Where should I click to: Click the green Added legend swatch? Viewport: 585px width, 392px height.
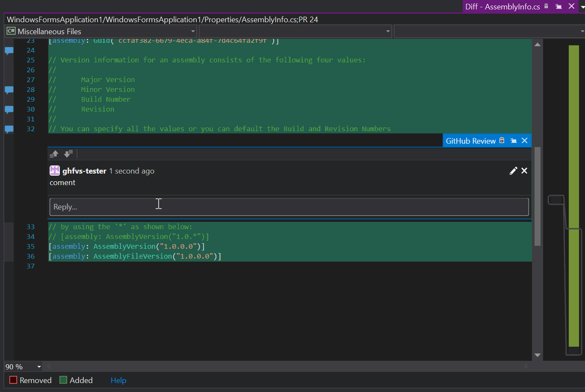pos(63,380)
